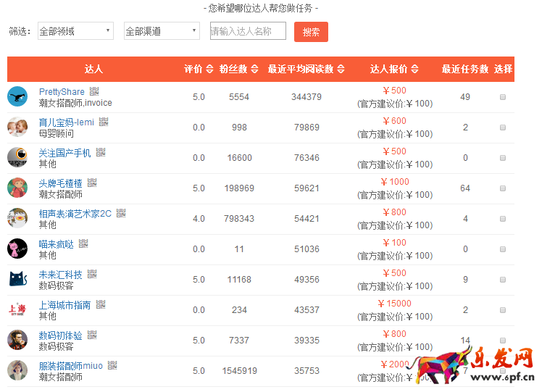
Task: Click QR code icon beside 育儿宝妈-lemi
Action: coord(103,122)
